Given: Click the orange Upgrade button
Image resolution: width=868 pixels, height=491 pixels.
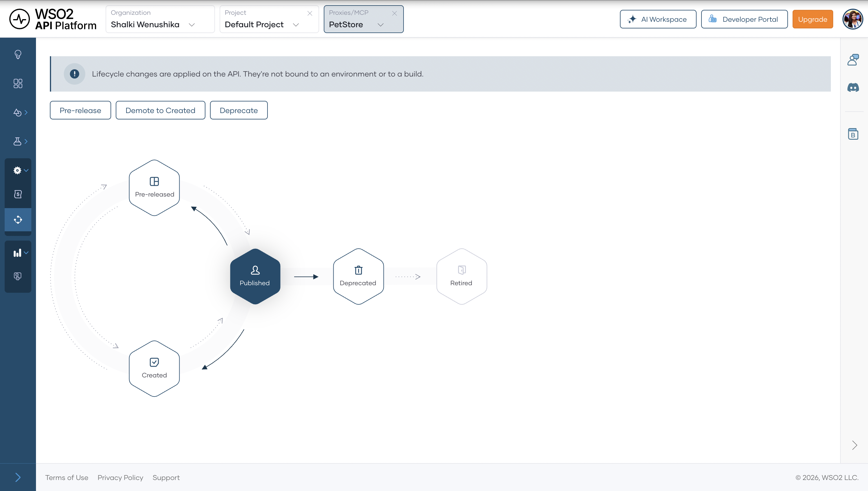Looking at the screenshot, I should point(812,19).
